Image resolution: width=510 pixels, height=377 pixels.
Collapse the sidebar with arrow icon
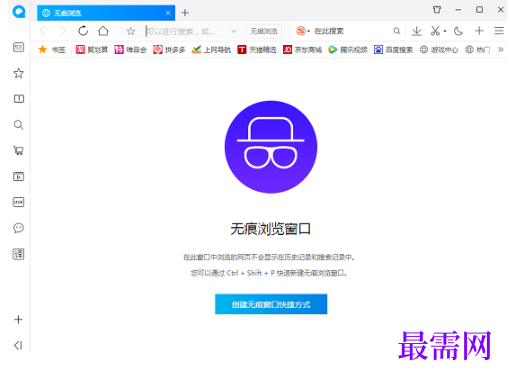[18, 345]
